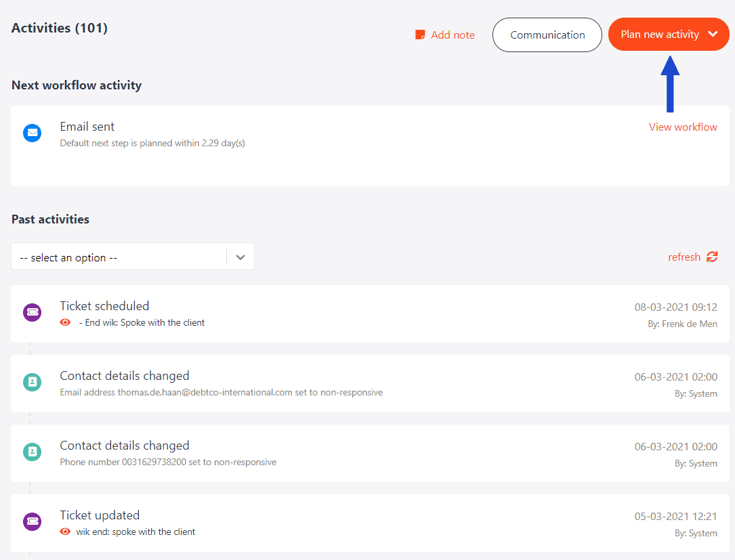Open the View workflow link
The width and height of the screenshot is (735, 560).
tap(683, 127)
